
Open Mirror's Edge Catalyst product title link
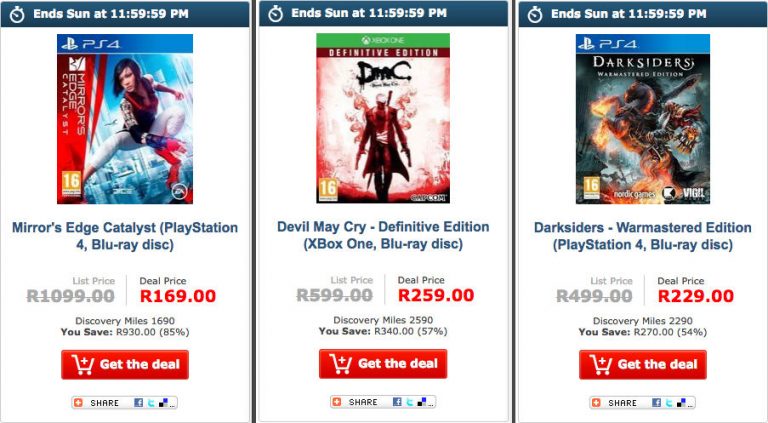(x=125, y=236)
